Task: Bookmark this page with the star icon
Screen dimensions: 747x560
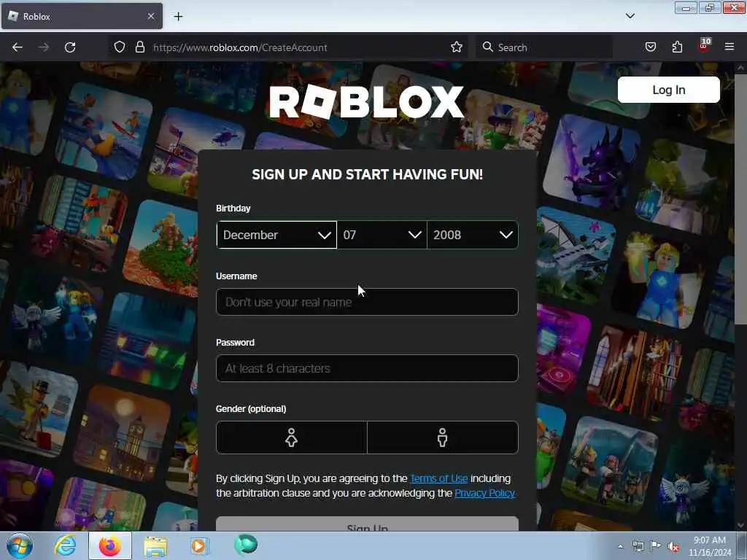Action: point(457,47)
